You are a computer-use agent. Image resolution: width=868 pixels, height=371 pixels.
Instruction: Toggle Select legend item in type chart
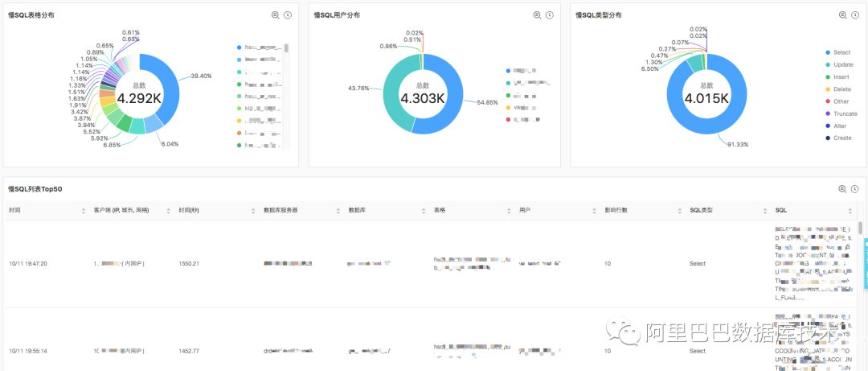pos(838,52)
